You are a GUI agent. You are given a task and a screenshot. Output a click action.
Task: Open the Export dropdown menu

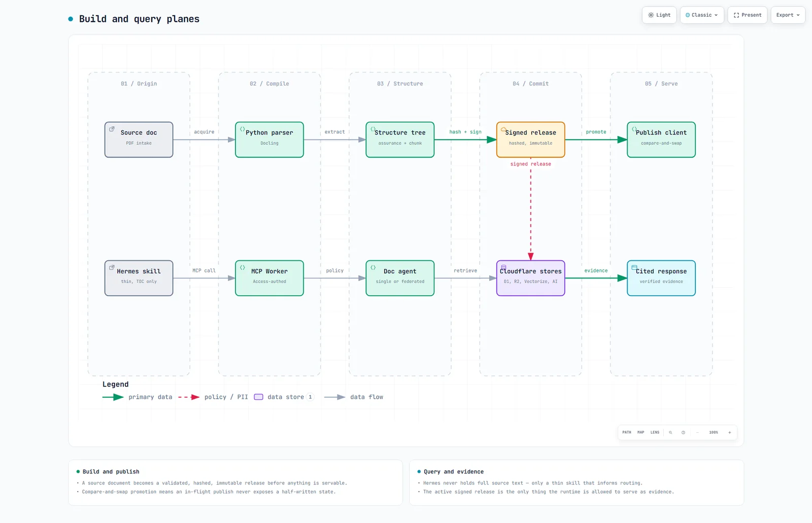[x=788, y=15]
